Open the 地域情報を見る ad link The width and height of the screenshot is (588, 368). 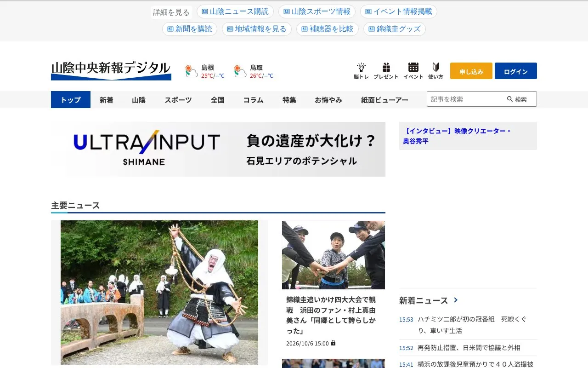(x=257, y=29)
